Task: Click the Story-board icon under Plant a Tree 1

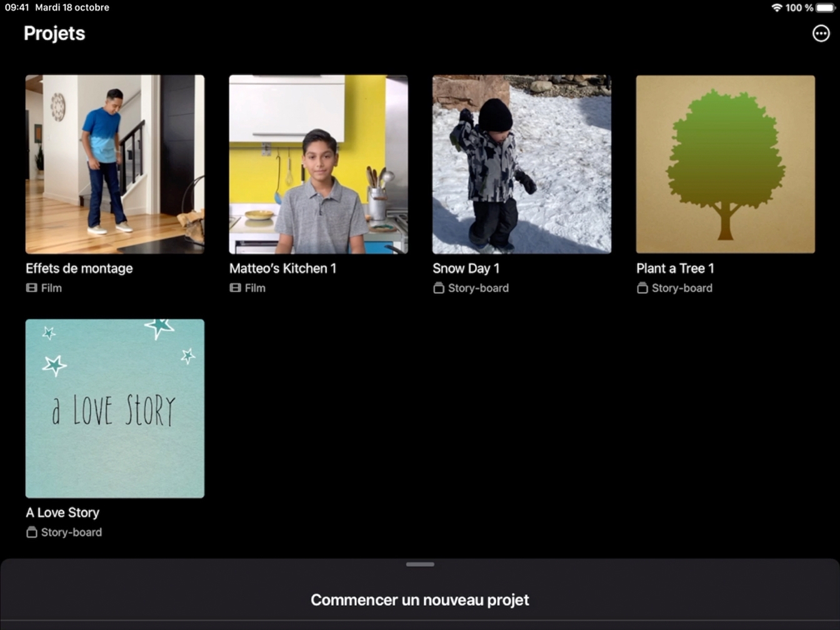Action: (x=642, y=288)
